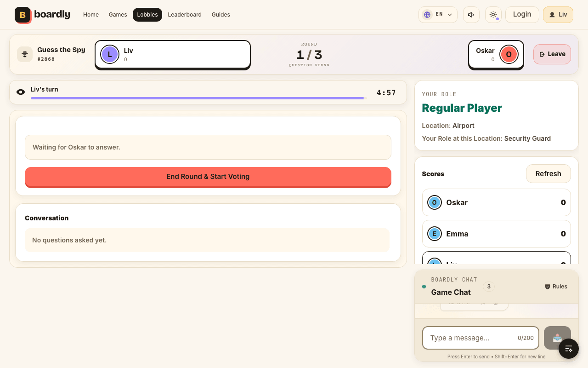Open the EN language dropdown
588x368 pixels.
pos(438,15)
